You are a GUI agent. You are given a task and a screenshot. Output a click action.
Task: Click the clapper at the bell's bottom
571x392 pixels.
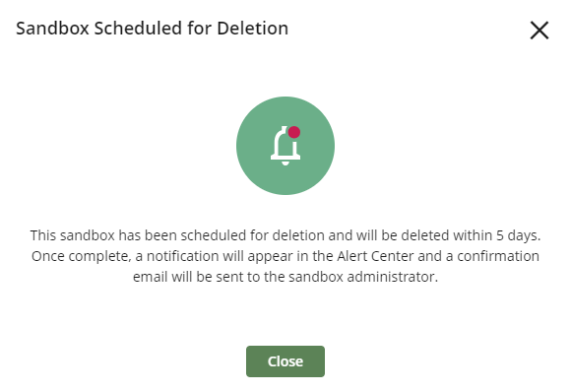tap(285, 163)
